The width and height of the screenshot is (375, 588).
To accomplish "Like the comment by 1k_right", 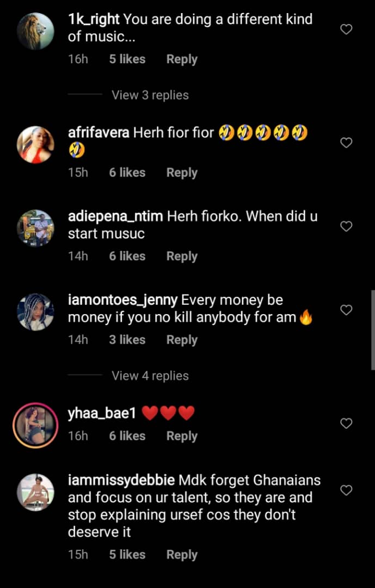I will click(x=346, y=30).
